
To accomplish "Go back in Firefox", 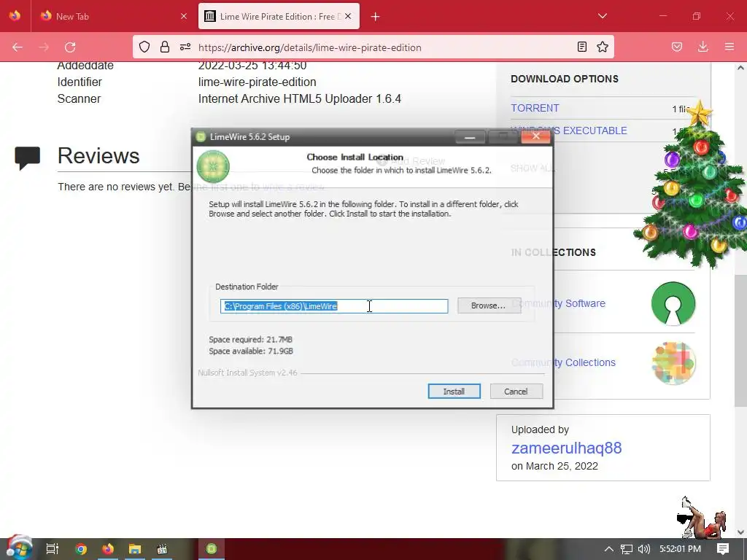I will [18, 47].
